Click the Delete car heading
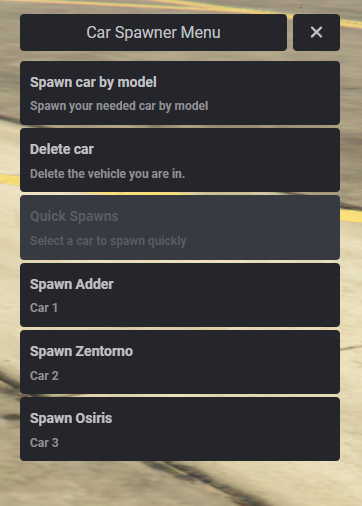Screen dimensions: 362x506 (62, 149)
